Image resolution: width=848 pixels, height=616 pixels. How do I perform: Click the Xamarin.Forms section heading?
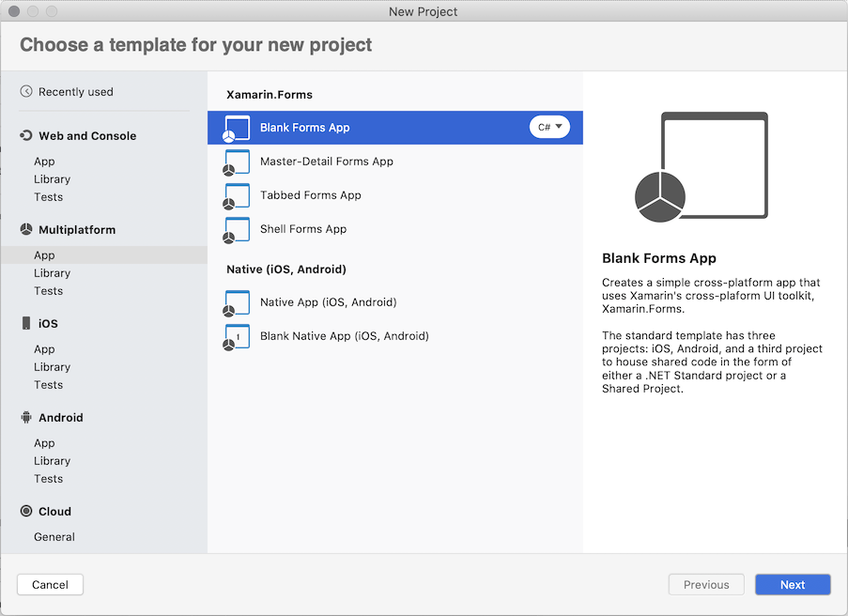[270, 95]
